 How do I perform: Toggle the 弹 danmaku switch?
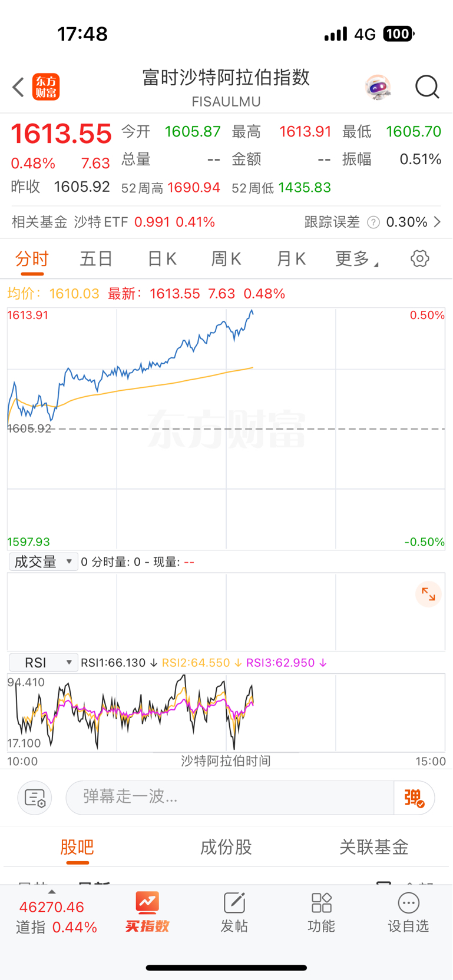414,798
